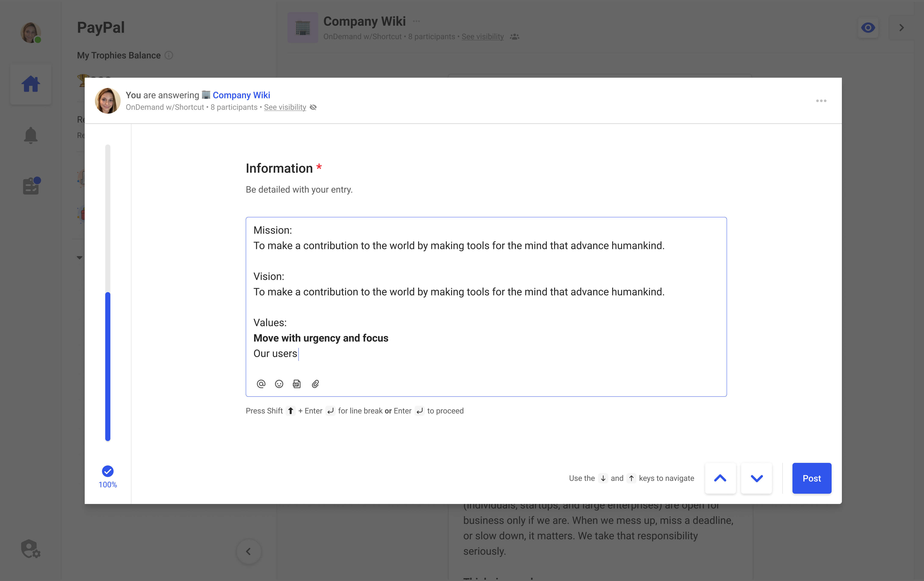Click the Post button
Viewport: 924px width, 581px height.
[x=811, y=478]
